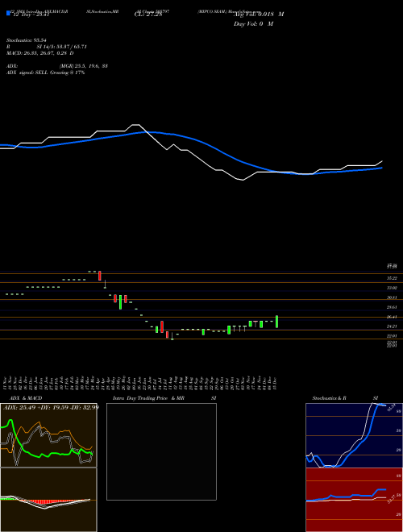Click the 'Stochastics & R SI' panel title

345,398
